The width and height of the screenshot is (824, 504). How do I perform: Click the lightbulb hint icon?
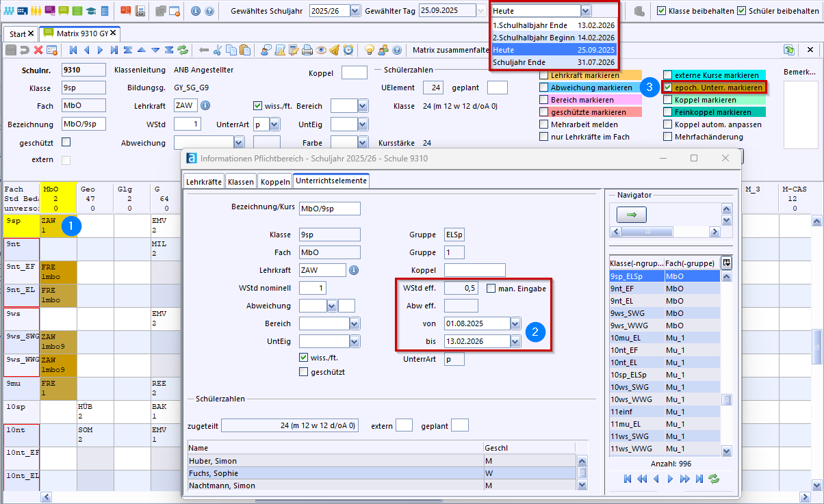click(x=370, y=50)
